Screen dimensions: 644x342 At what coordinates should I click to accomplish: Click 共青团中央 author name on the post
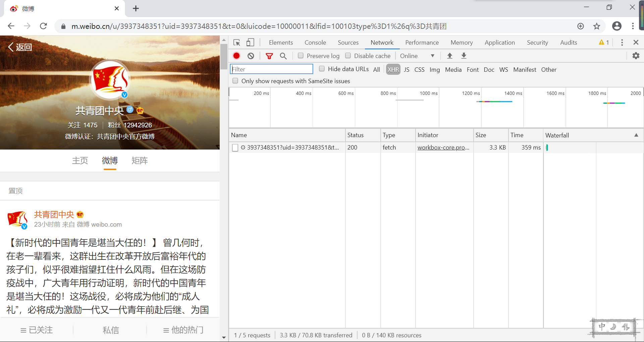pos(54,215)
